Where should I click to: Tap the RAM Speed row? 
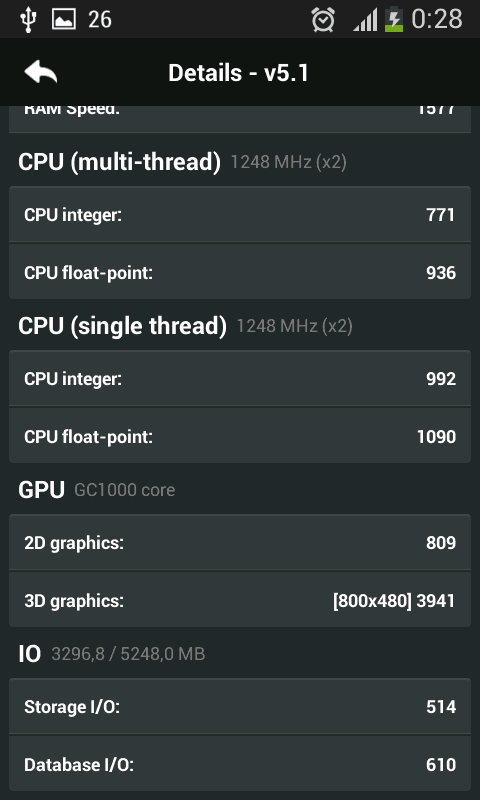[x=240, y=119]
